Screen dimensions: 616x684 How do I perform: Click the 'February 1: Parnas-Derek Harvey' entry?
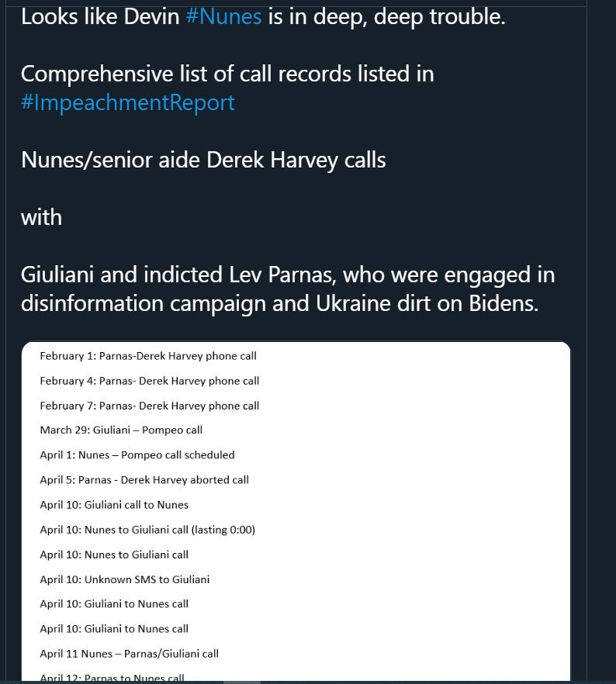point(148,356)
